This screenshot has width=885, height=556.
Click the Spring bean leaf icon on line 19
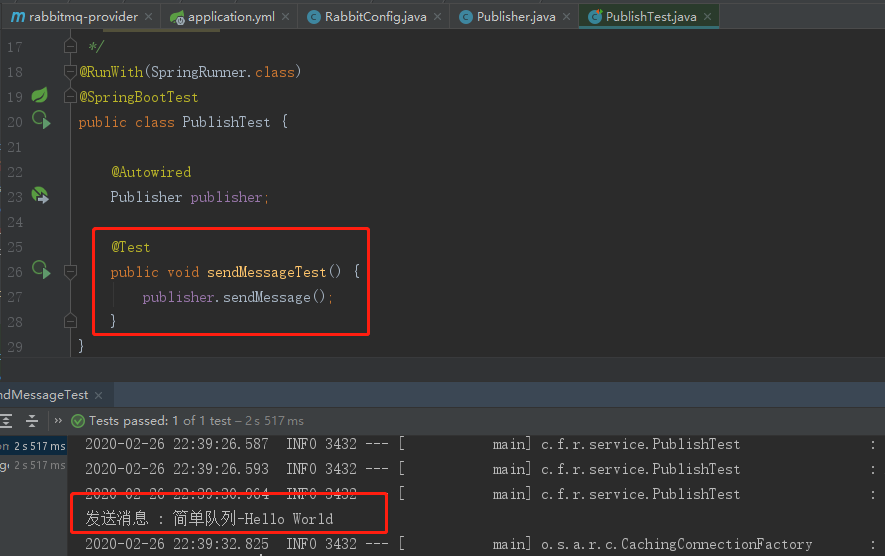pos(40,96)
